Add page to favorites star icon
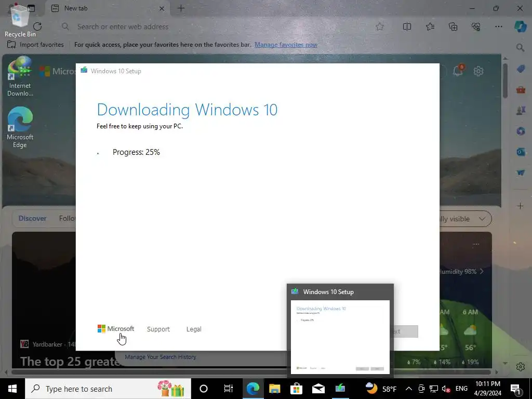The height and width of the screenshot is (399, 532). (380, 26)
